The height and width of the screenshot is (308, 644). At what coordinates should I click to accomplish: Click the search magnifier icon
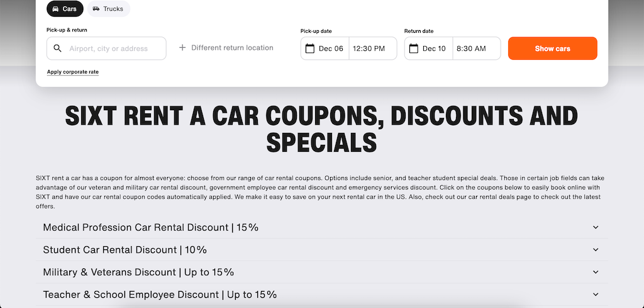(x=57, y=48)
